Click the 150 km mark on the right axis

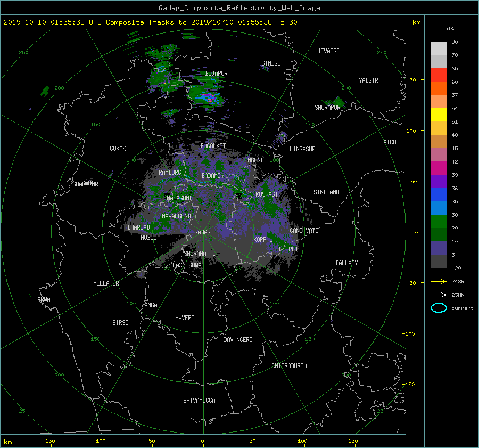(x=411, y=80)
